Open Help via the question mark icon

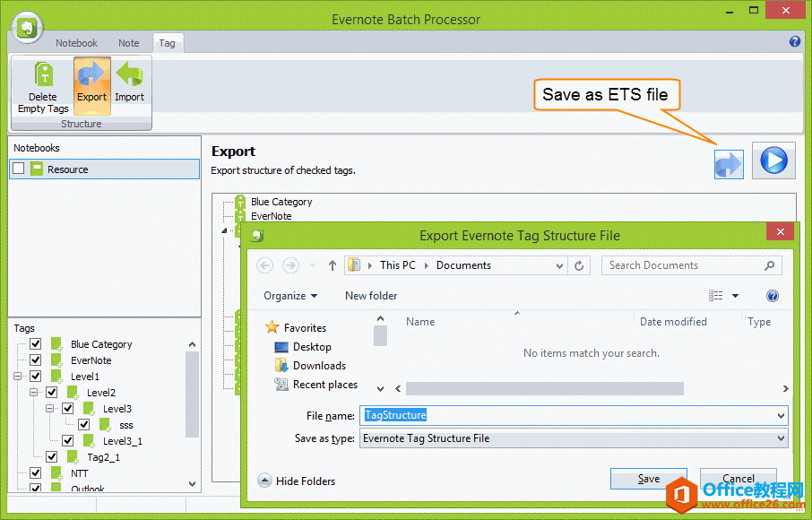tap(794, 40)
